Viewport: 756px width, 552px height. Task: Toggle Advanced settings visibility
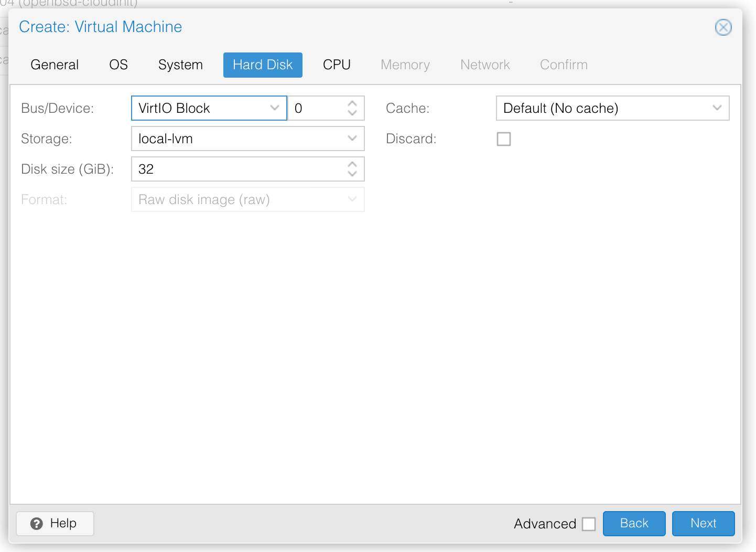(x=589, y=524)
